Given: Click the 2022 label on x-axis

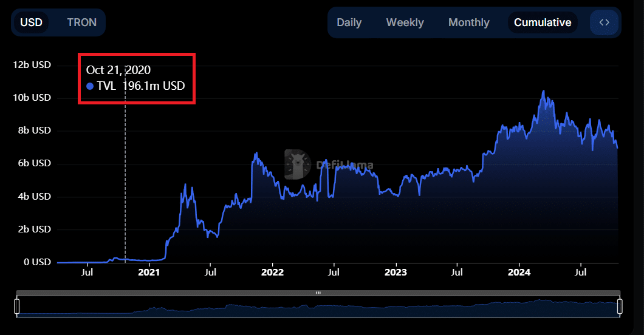Looking at the screenshot, I should tap(272, 272).
